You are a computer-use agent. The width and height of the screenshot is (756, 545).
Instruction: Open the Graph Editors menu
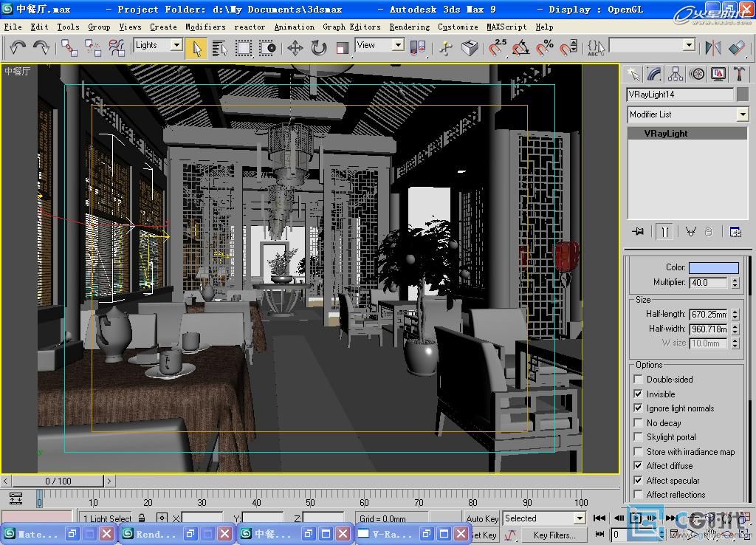(x=351, y=27)
